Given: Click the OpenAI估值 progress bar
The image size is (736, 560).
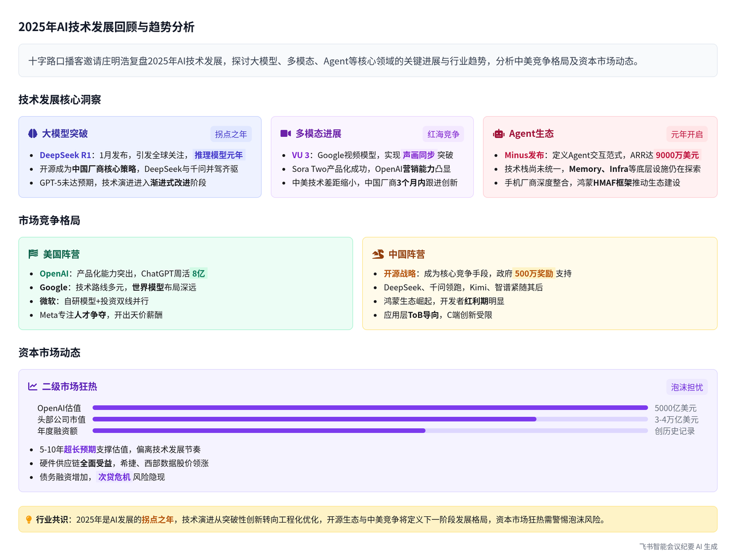Looking at the screenshot, I should 370,408.
